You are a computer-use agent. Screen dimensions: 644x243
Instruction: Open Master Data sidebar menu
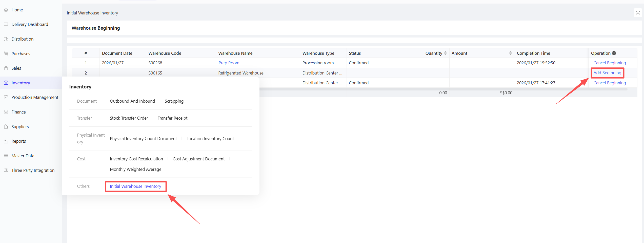point(23,156)
